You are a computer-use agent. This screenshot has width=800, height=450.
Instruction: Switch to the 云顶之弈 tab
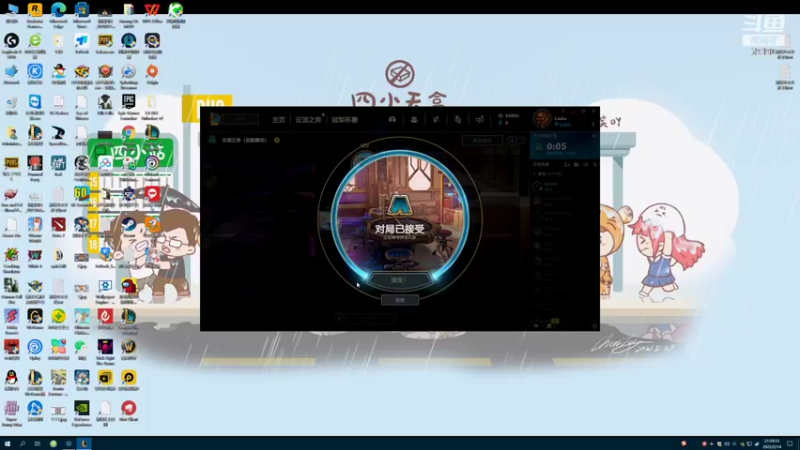tap(308, 120)
